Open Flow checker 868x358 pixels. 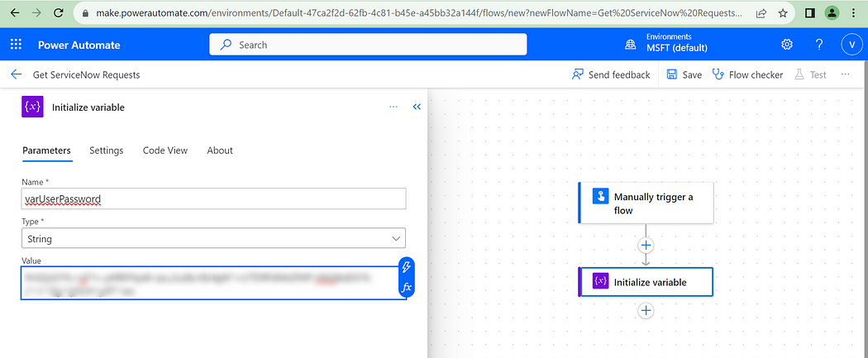point(748,74)
